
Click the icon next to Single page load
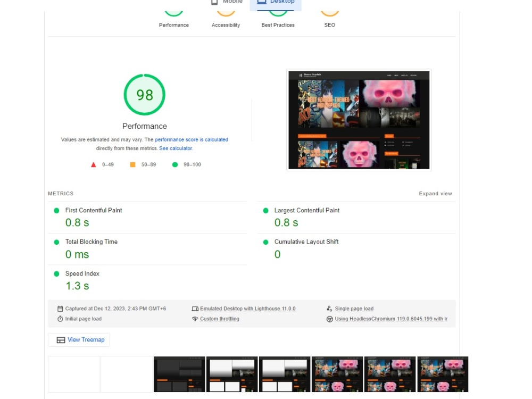click(329, 309)
